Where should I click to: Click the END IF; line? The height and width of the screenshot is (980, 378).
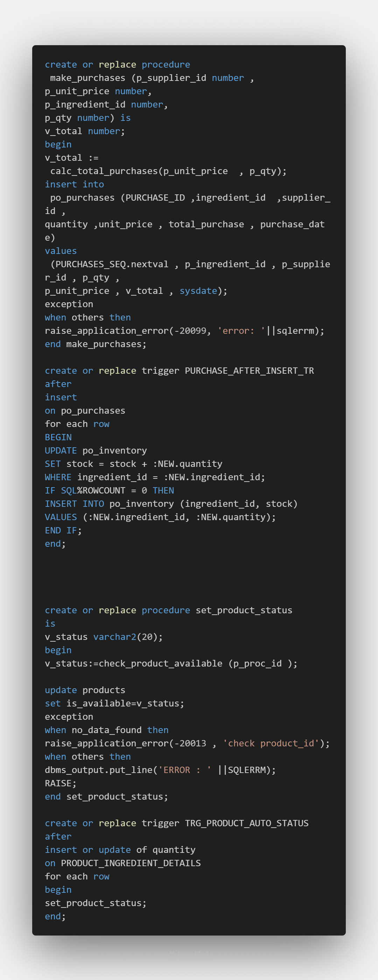pyautogui.click(x=63, y=531)
